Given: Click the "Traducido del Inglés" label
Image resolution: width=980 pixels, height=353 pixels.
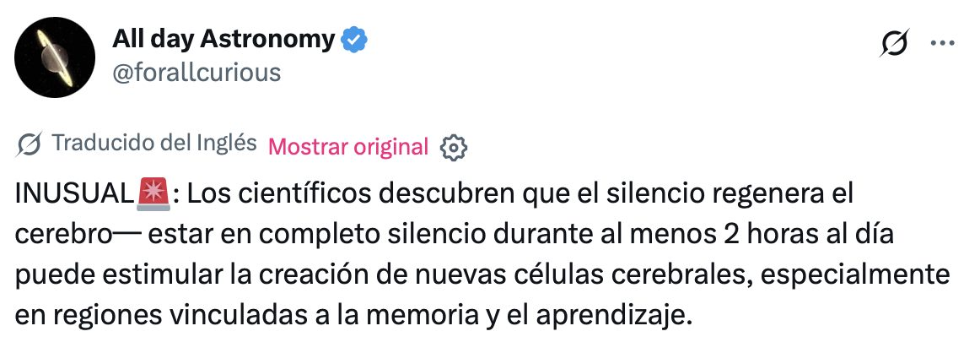Looking at the screenshot, I should (x=154, y=144).
